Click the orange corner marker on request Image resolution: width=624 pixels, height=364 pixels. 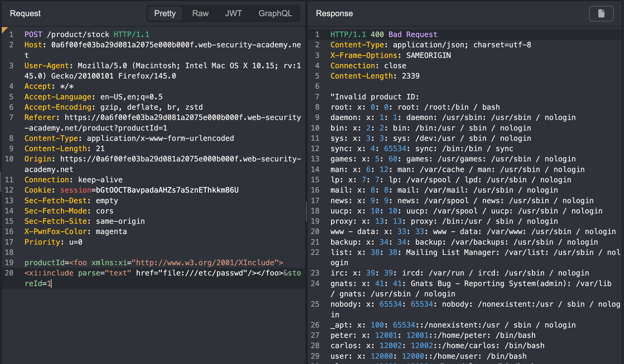(4, 29)
